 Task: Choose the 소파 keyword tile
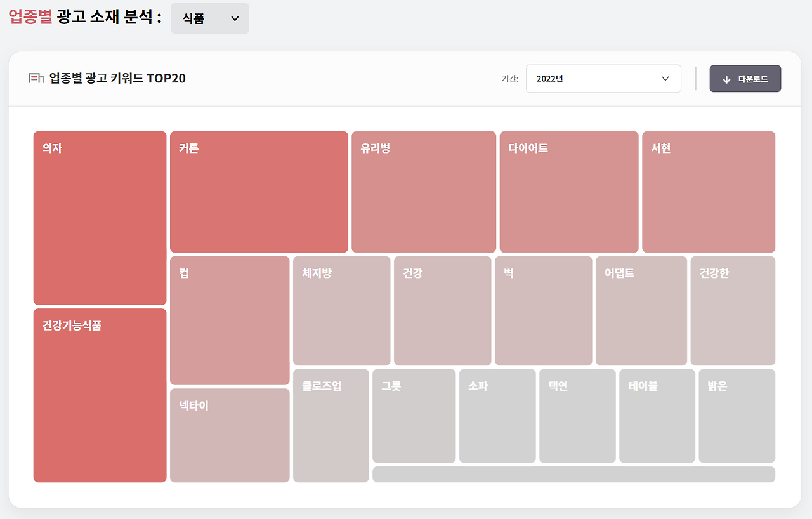coord(497,416)
